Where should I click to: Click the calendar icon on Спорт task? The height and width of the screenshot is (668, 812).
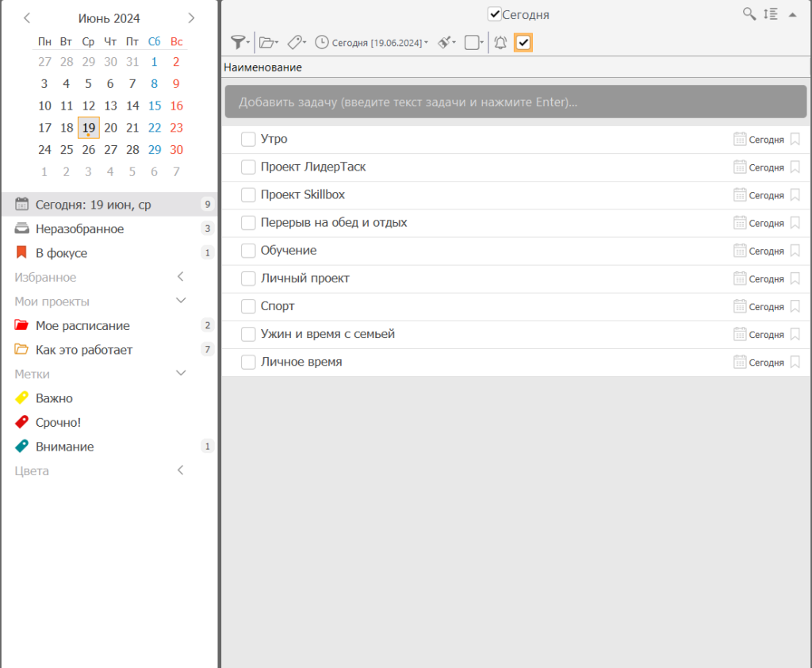coord(739,306)
